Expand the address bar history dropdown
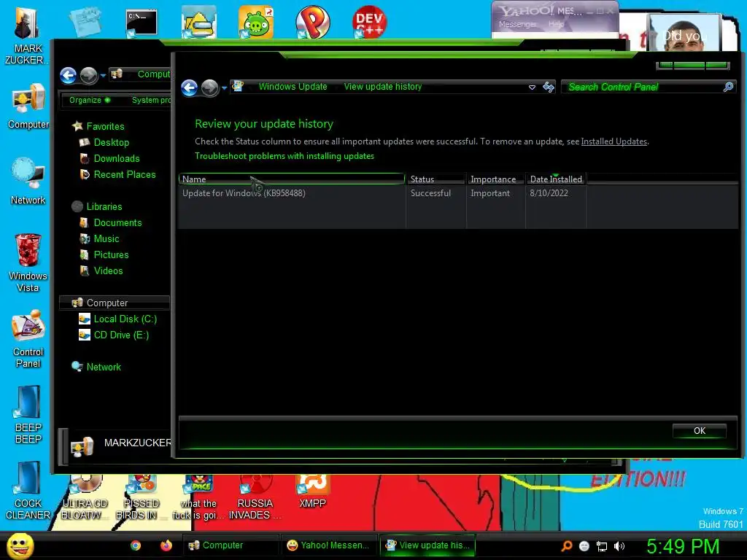The image size is (747, 560). pos(532,87)
